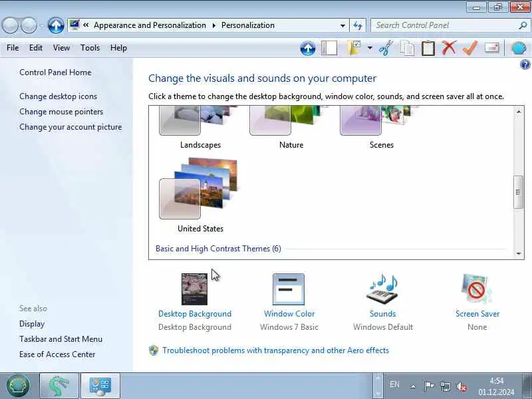The height and width of the screenshot is (399, 532).
Task: Open Change your account picture link
Action: point(70,127)
